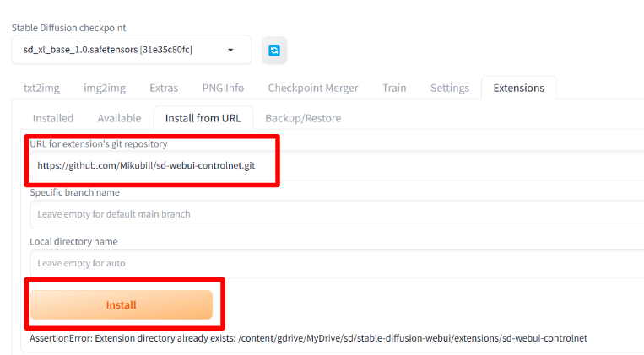
Task: Click the 'Stable Diffusion checkpoint' label
Action: (x=68, y=28)
